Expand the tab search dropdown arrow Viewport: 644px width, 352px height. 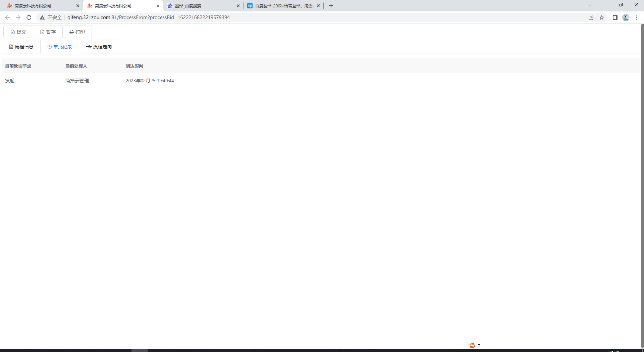tap(590, 5)
